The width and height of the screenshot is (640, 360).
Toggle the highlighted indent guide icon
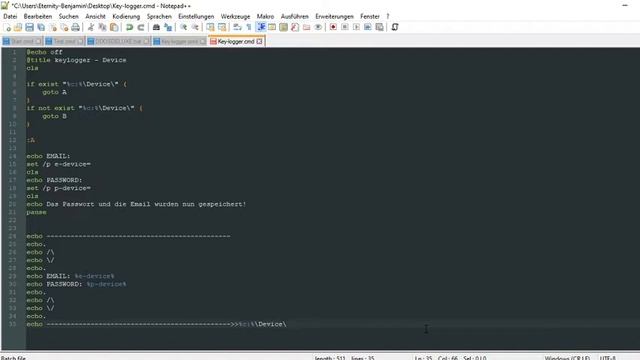point(260,27)
